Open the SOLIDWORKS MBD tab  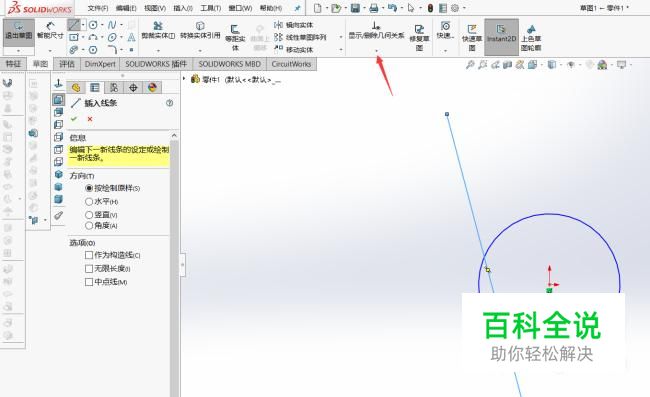229,64
